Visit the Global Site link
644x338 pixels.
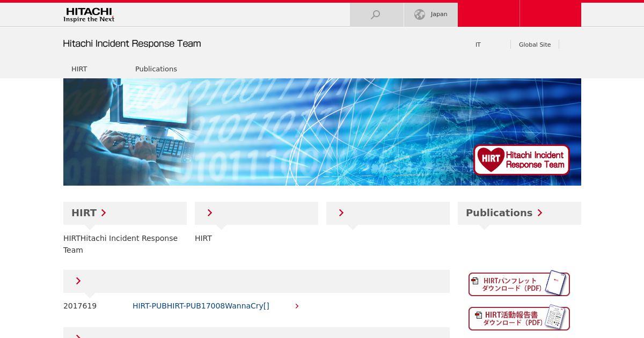coord(535,45)
